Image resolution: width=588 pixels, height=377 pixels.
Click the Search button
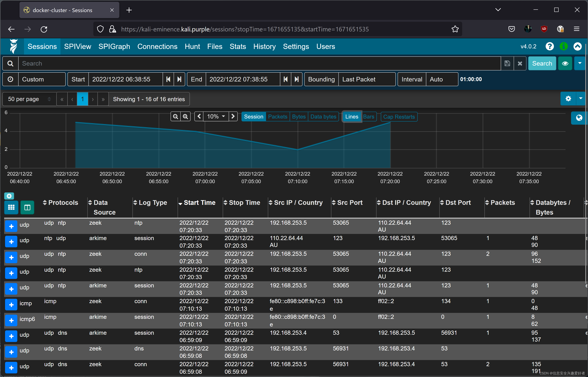tap(543, 63)
